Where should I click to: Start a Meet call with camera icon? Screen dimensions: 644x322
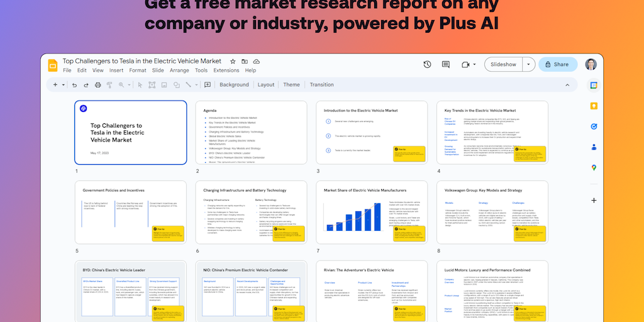coord(465,65)
